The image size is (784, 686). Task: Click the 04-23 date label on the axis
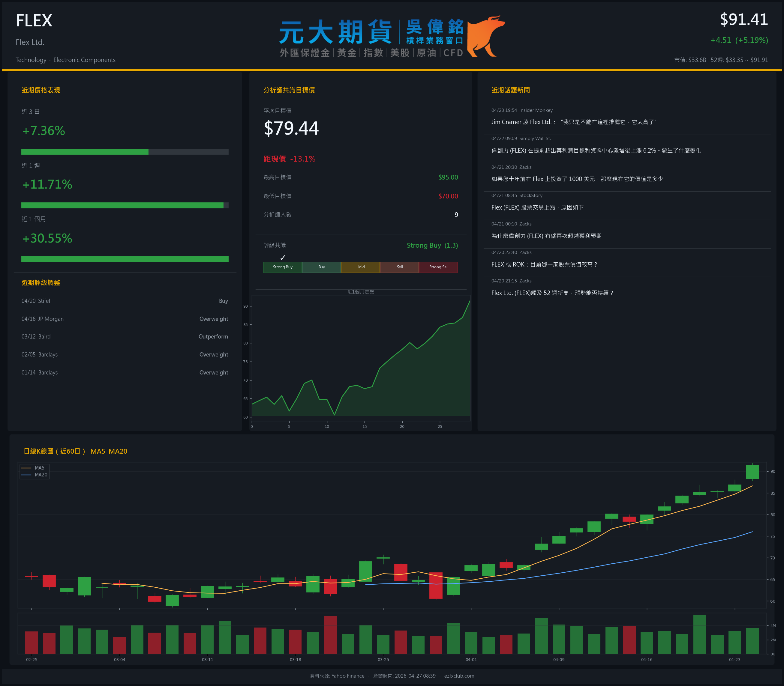tap(734, 660)
